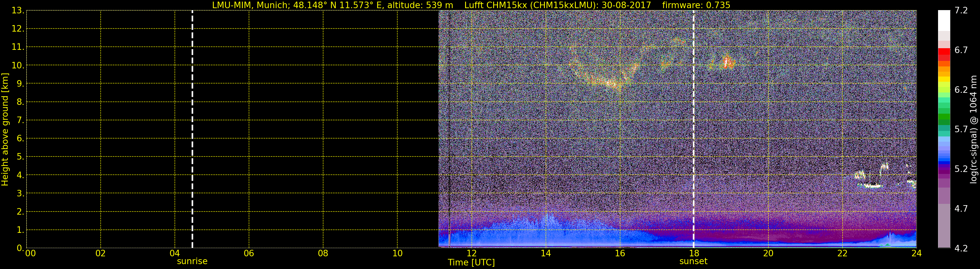The image size is (980, 269).
Task: Click the dashed white sunrise marker line
Action: coord(192,129)
